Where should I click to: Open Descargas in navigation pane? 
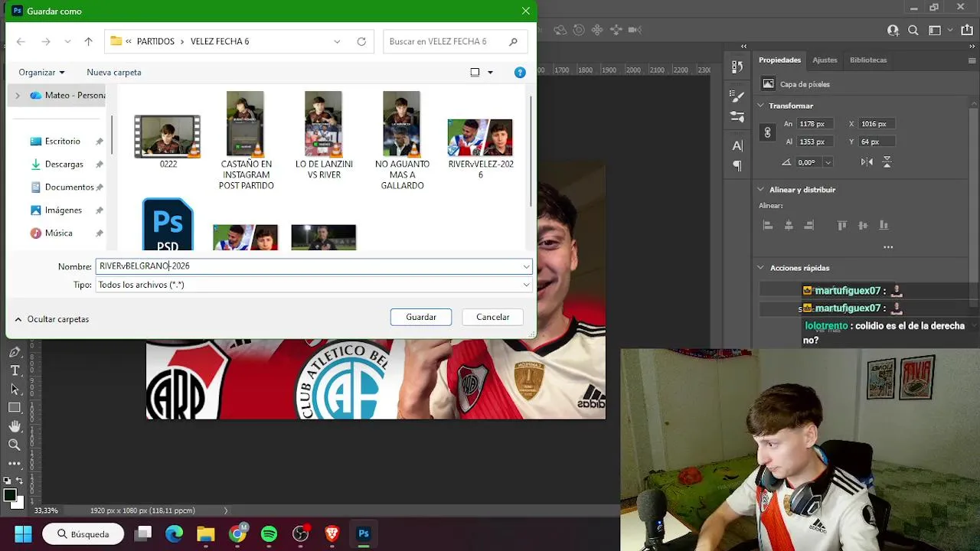pos(64,165)
